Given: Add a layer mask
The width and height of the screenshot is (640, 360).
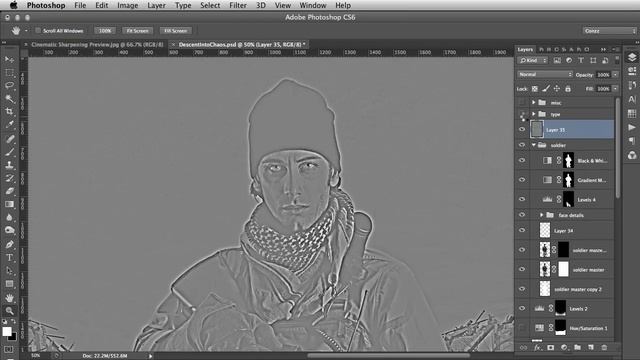Looking at the screenshot, I should tap(551, 347).
